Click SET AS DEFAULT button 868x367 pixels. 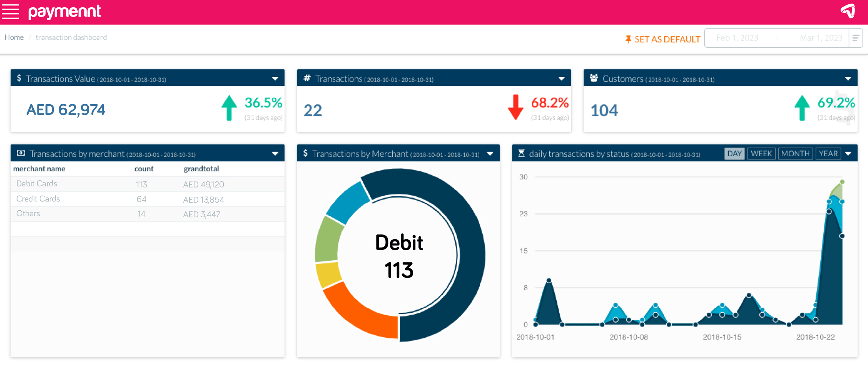point(667,39)
